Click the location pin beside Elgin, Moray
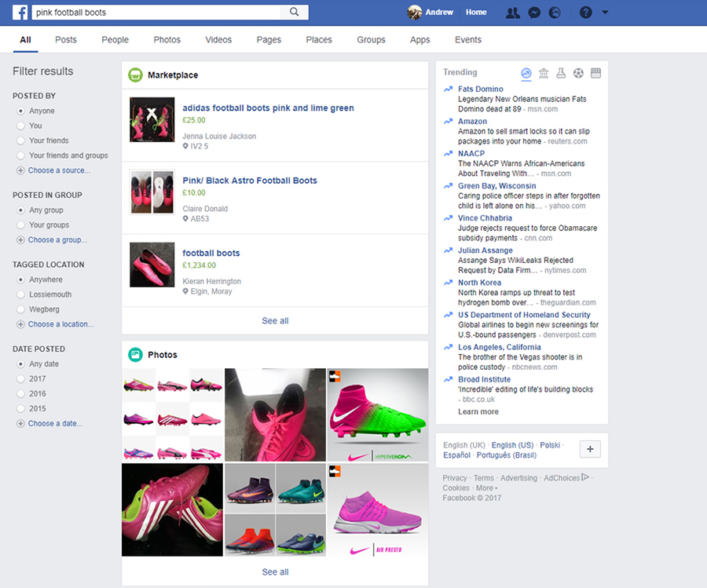The height and width of the screenshot is (588, 707). [x=185, y=291]
